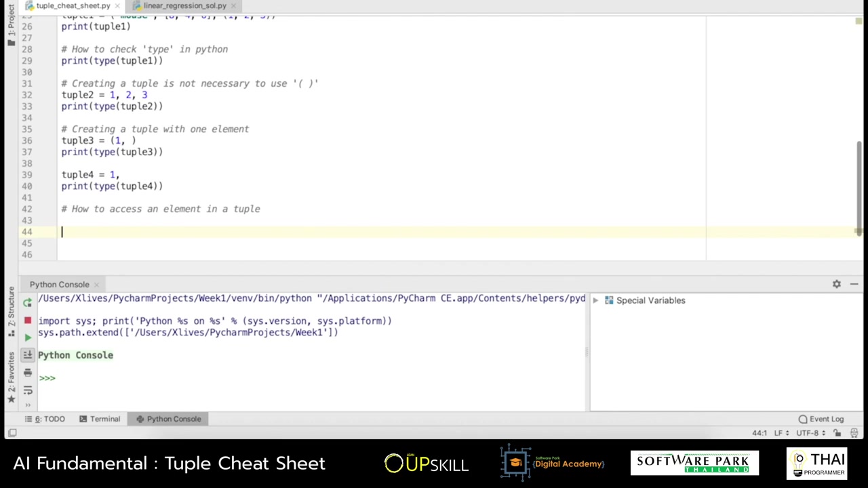Execute code with the green run arrow
This screenshot has height=488, width=868.
27,336
